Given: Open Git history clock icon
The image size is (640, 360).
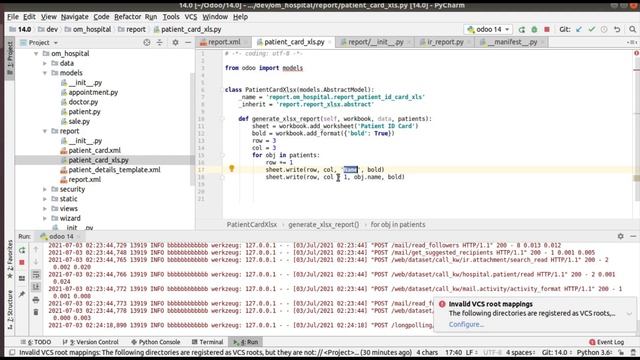Looking at the screenshot, I should (604, 29).
